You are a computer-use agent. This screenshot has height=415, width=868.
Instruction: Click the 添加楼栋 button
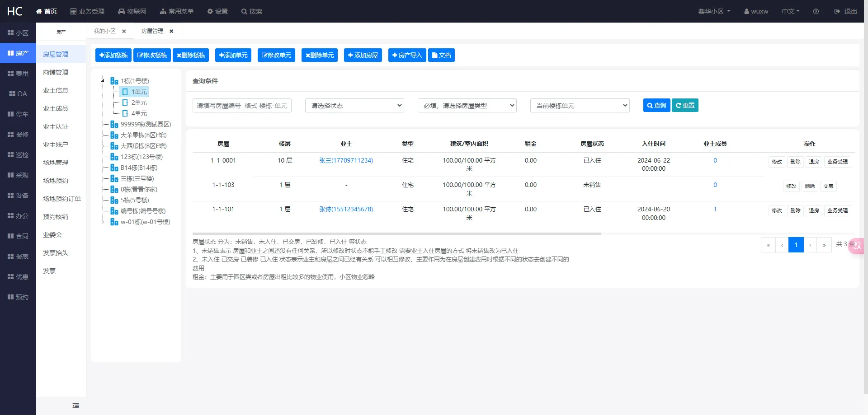click(x=113, y=55)
